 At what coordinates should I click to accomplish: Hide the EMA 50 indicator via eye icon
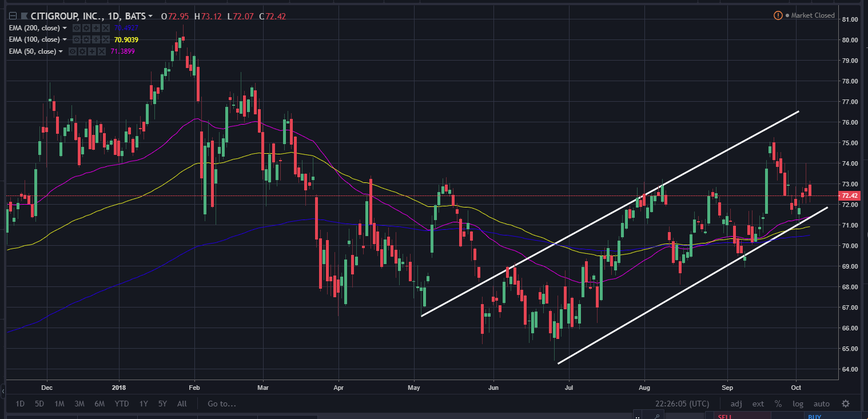point(73,51)
